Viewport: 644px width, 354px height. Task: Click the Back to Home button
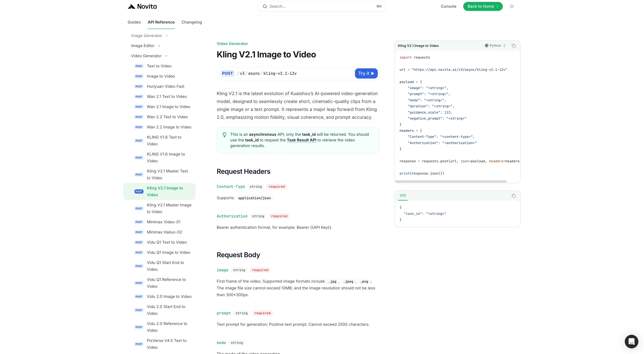pyautogui.click(x=483, y=7)
